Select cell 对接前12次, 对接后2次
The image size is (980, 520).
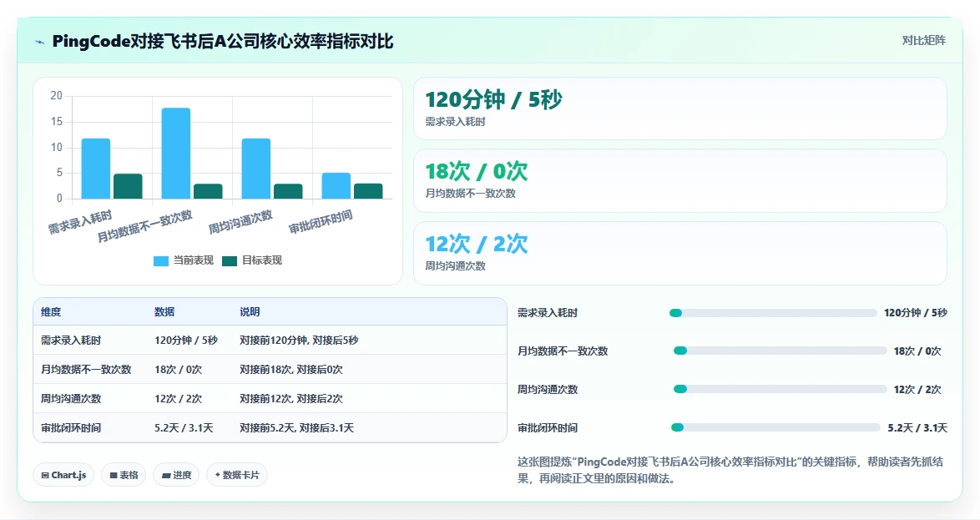(x=291, y=399)
